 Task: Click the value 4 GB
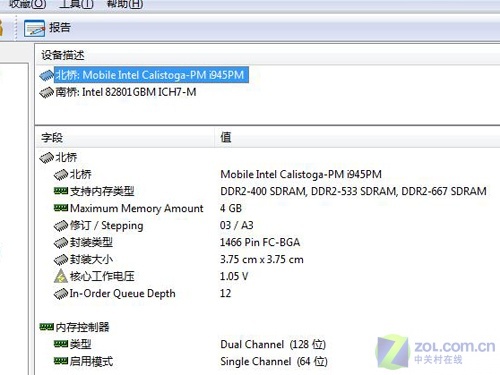pos(231,208)
